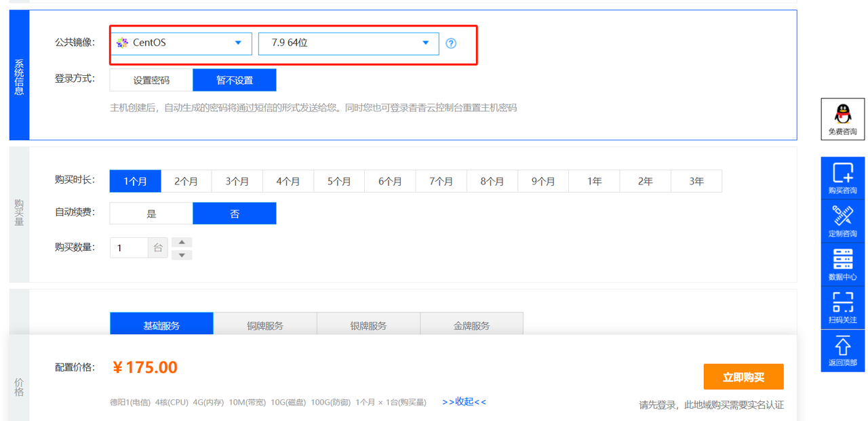Click the orange 立即购买 button
868x421 pixels.
pyautogui.click(x=743, y=377)
